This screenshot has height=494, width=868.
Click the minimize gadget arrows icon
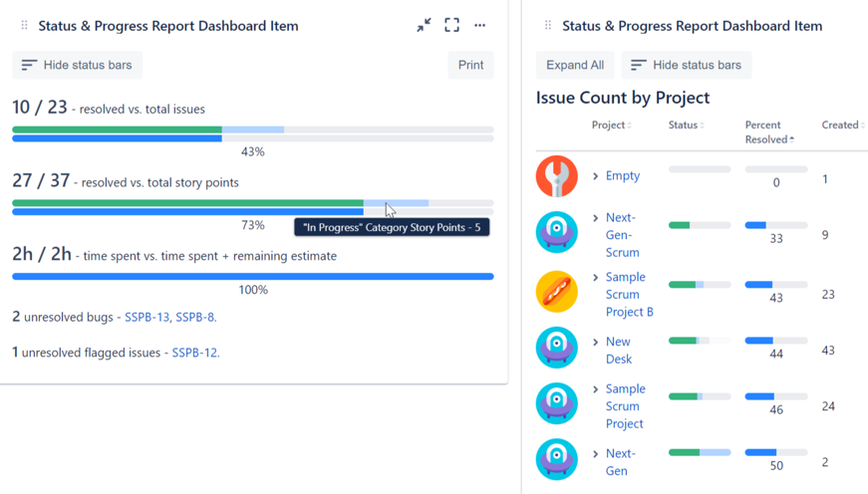[x=424, y=26]
